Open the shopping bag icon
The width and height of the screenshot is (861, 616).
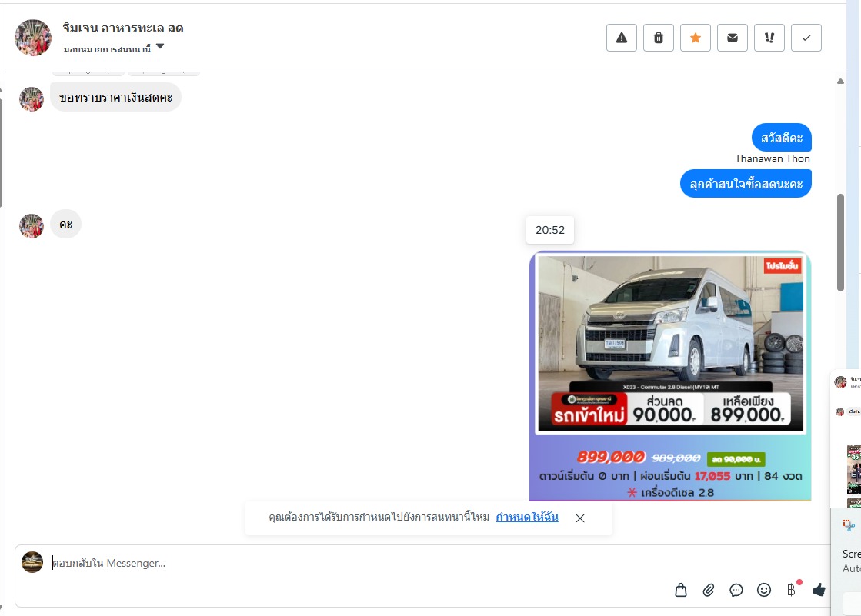tap(681, 590)
